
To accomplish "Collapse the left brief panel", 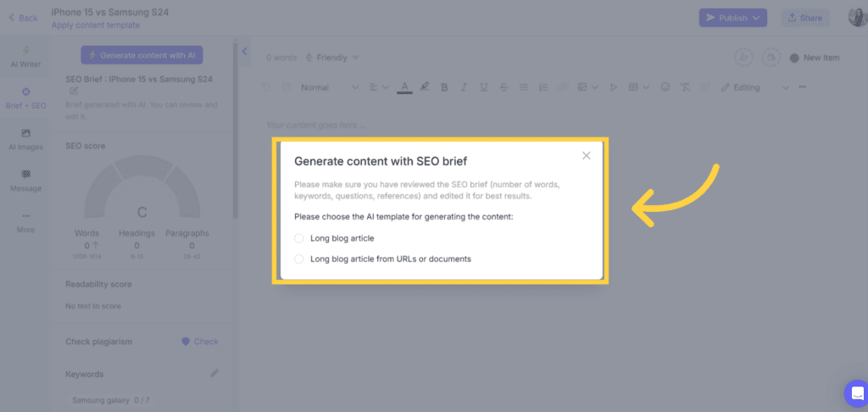I will point(244,52).
